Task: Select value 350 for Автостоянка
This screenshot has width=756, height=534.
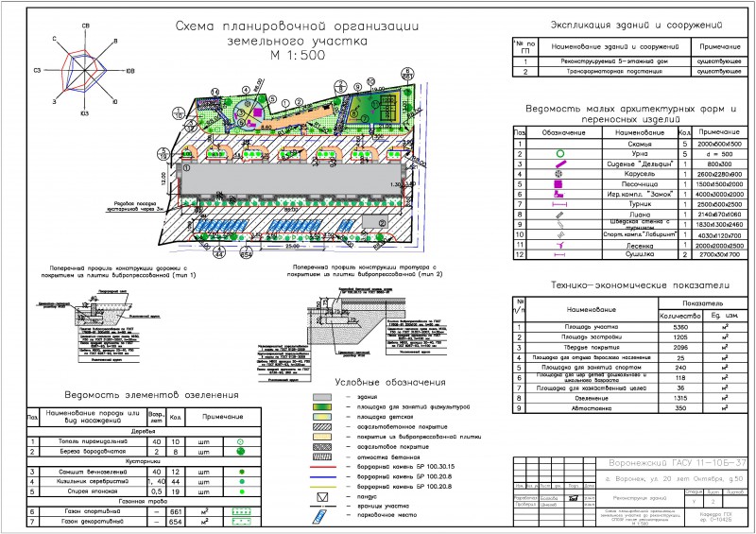Action: 680,408
